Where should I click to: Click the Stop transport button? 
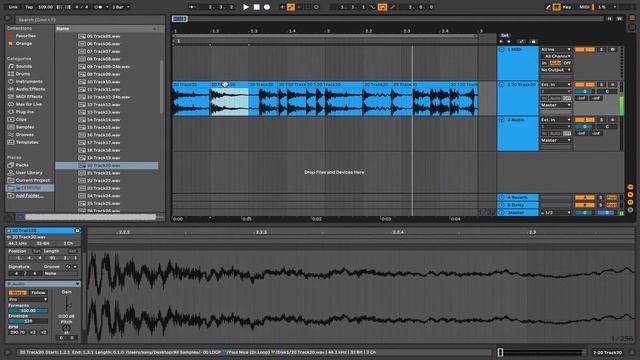click(256, 7)
